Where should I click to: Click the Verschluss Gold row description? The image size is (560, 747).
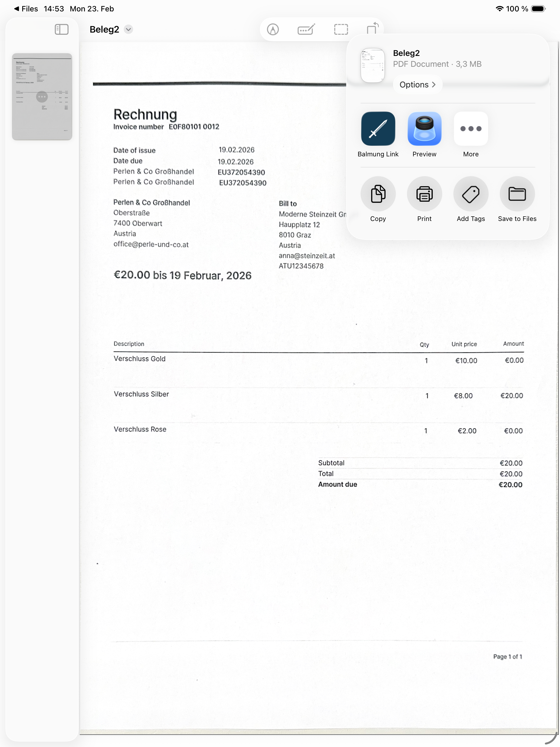[x=139, y=359]
